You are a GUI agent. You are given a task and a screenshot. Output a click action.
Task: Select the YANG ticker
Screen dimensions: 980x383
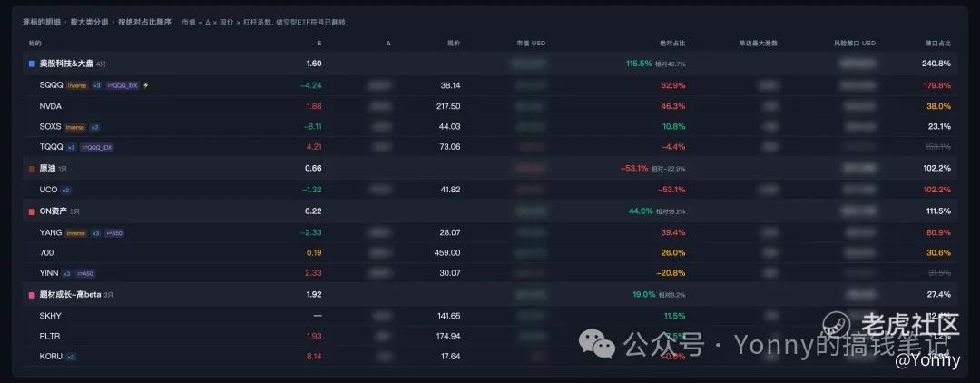click(x=51, y=233)
